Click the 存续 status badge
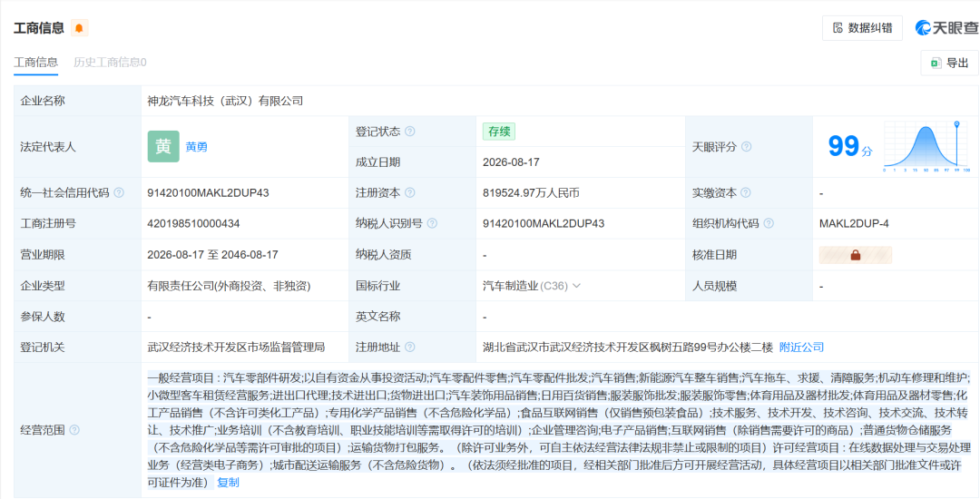The width and height of the screenshot is (980, 499). tap(499, 132)
